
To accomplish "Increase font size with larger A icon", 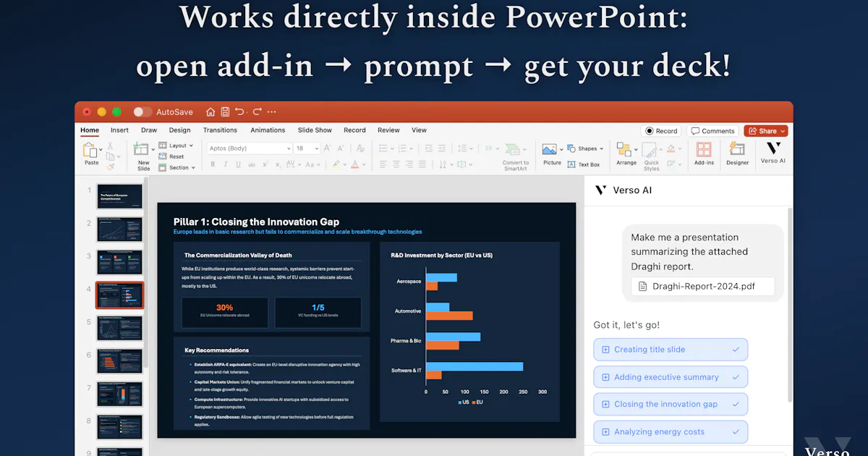I will click(327, 148).
